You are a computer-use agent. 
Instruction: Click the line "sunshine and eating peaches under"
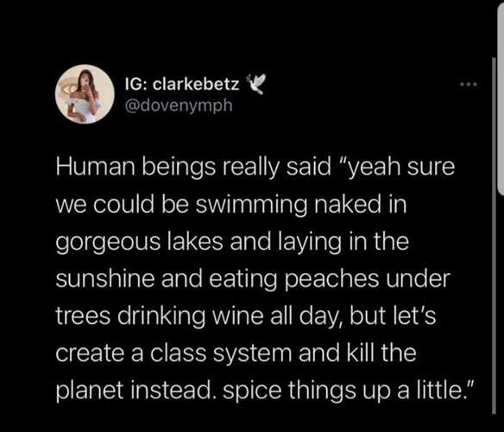[x=253, y=279]
